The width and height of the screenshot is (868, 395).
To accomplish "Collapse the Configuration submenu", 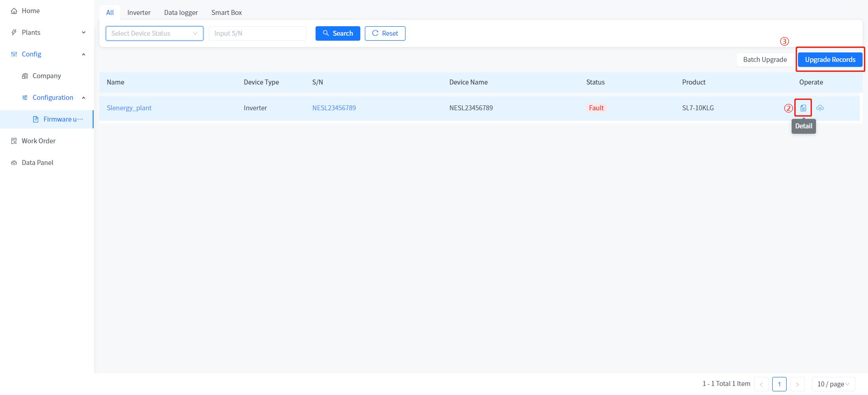I will (84, 98).
